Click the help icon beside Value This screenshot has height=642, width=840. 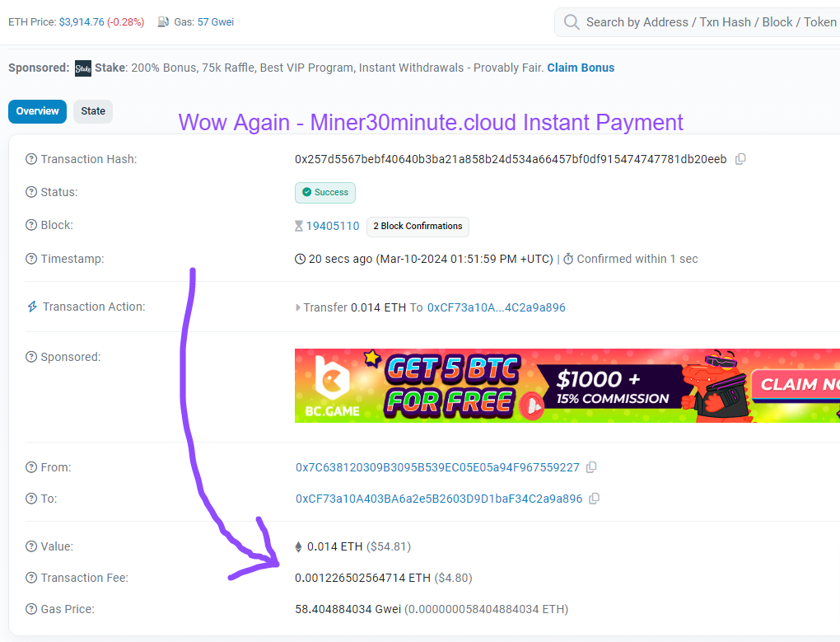click(x=31, y=546)
